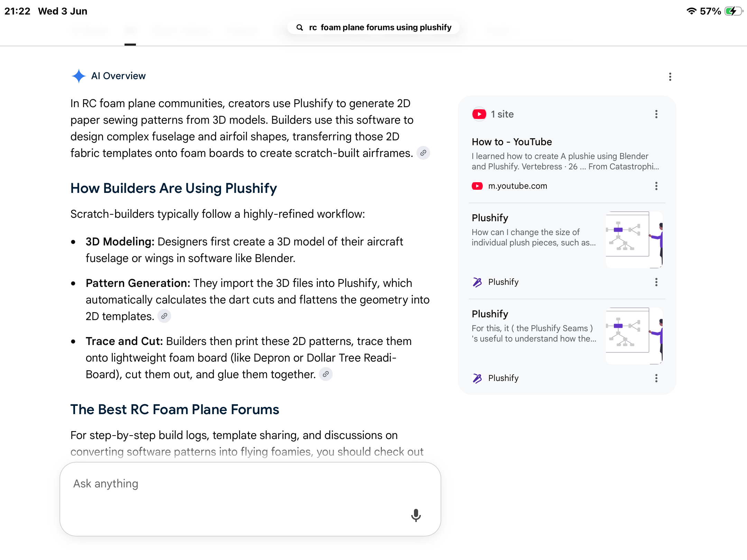Click the YouTube favicon beside m.youtube.com
This screenshot has width=747, height=560.
(478, 186)
